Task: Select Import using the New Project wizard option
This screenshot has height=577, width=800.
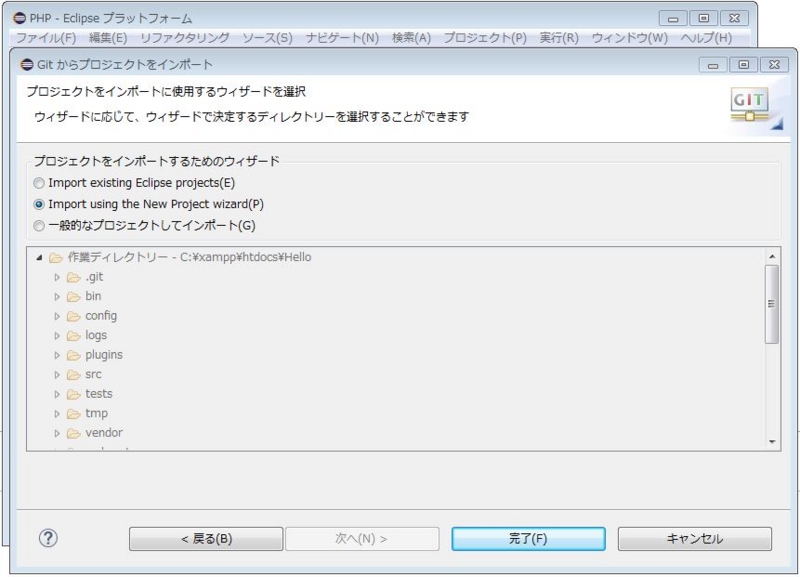Action: coord(39,204)
